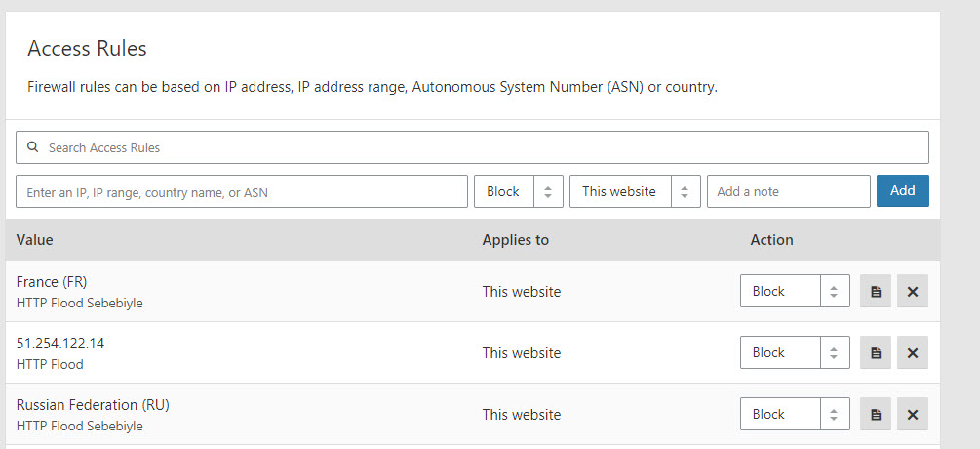Delete the France (FR) access rule
Image resolution: width=980 pixels, height=449 pixels.
(912, 292)
